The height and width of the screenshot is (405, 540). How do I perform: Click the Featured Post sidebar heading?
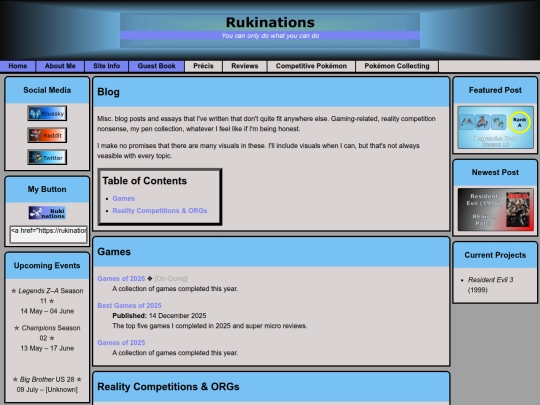pyautogui.click(x=495, y=90)
